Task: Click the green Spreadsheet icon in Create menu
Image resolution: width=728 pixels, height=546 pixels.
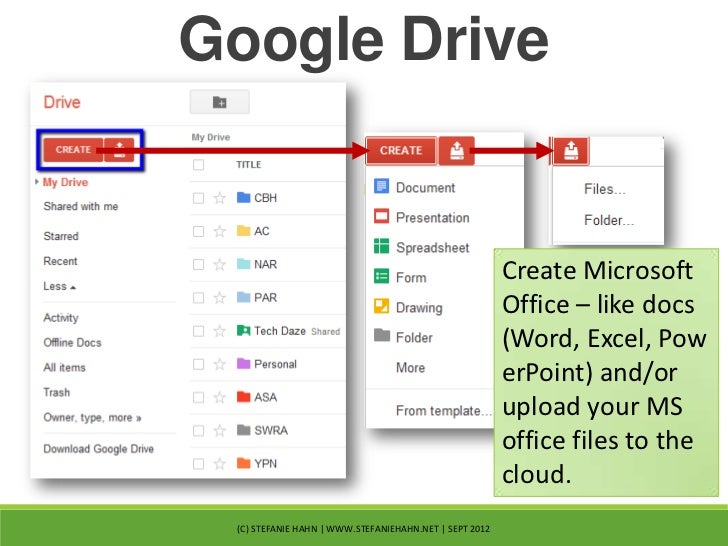Action: (x=382, y=247)
